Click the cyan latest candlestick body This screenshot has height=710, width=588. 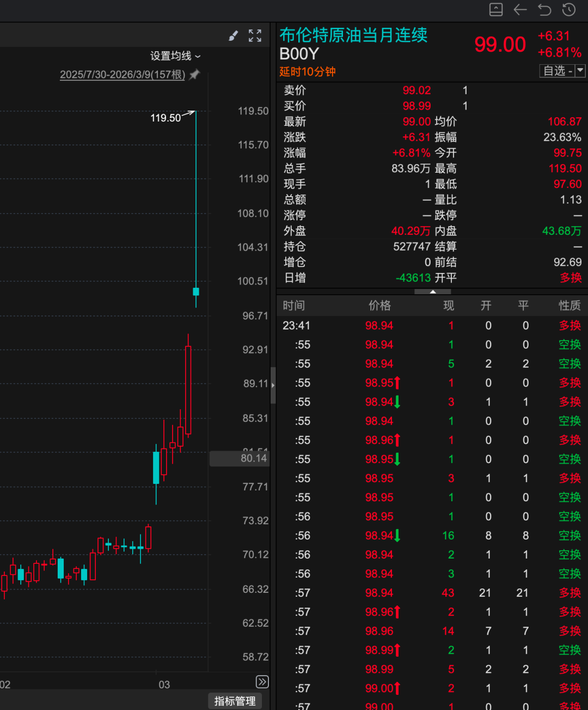196,292
